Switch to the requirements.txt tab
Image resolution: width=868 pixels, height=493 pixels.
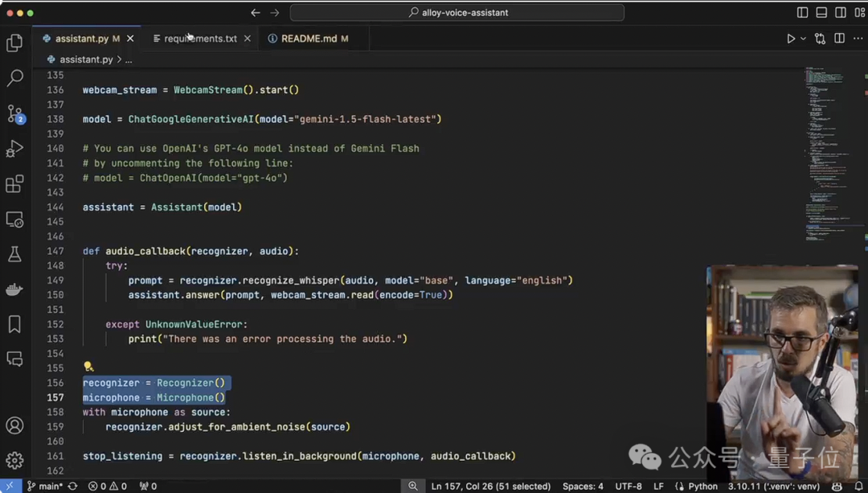tap(200, 39)
